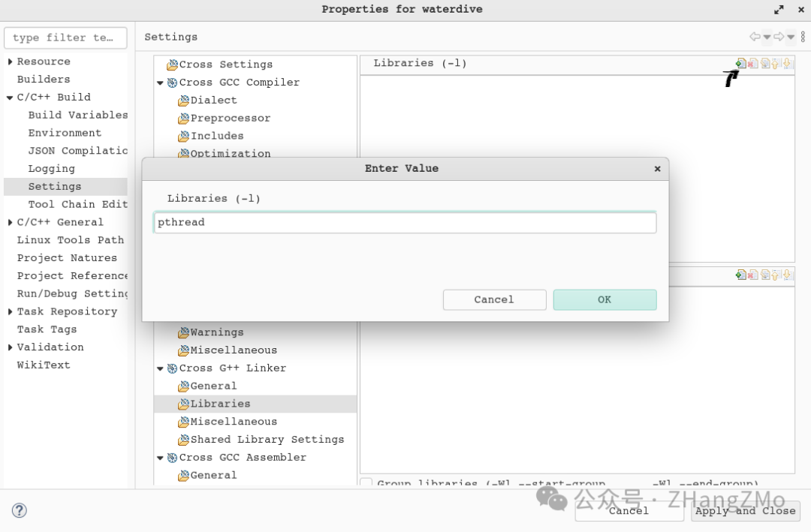Click the Cross Settings tool icon

point(172,65)
